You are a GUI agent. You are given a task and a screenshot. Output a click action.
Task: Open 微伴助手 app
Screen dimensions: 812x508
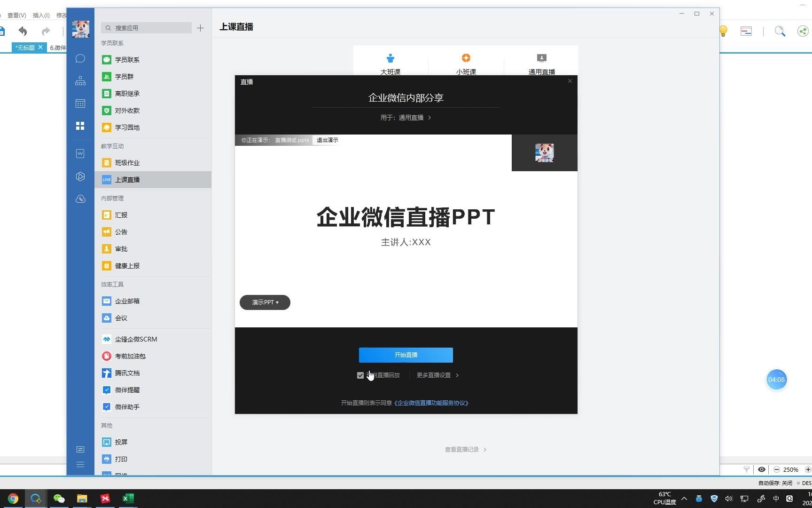[153, 407]
